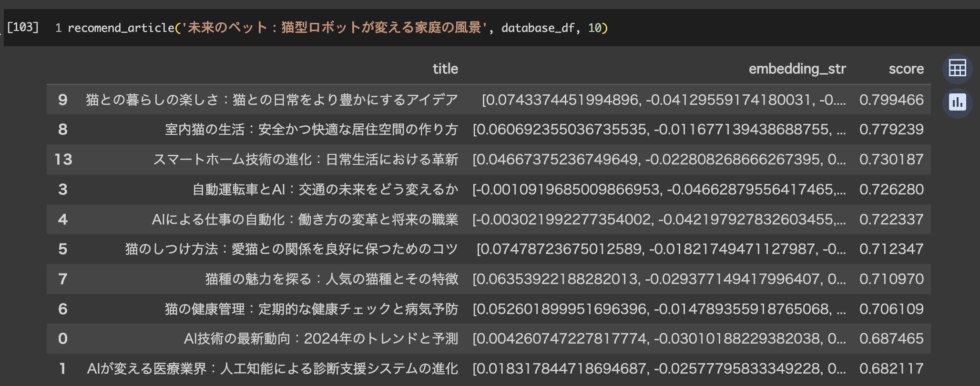The width and height of the screenshot is (980, 386).
Task: Click the database_df argument in the code
Action: [x=538, y=28]
